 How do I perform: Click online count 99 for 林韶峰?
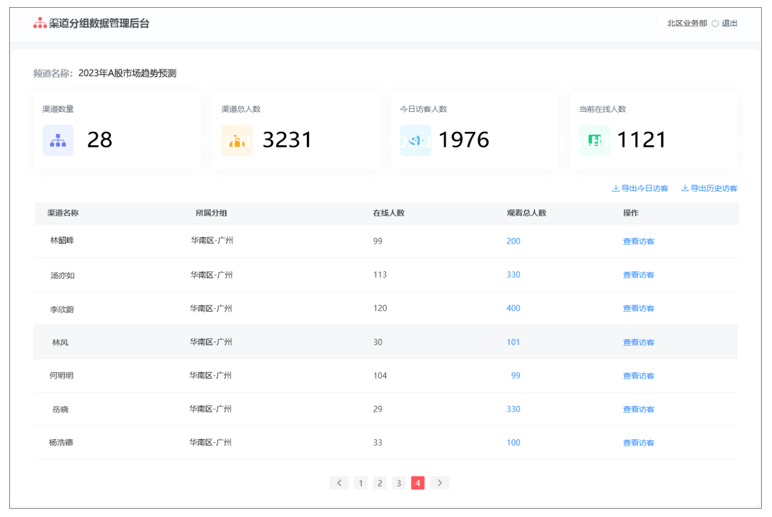point(378,241)
